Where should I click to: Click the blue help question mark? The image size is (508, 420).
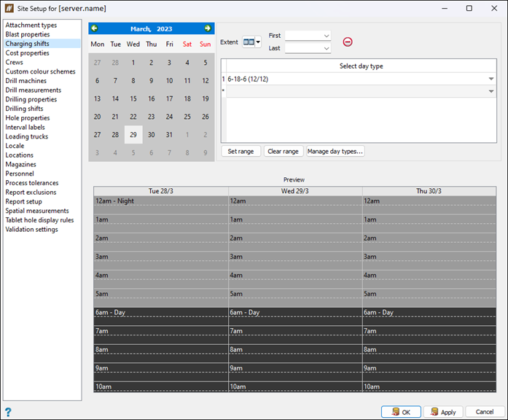point(8,412)
